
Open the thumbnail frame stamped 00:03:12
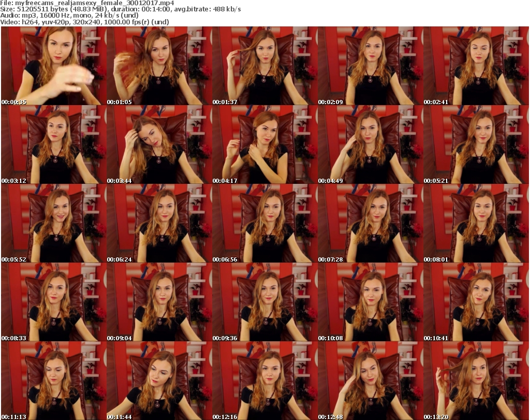[x=53, y=144]
